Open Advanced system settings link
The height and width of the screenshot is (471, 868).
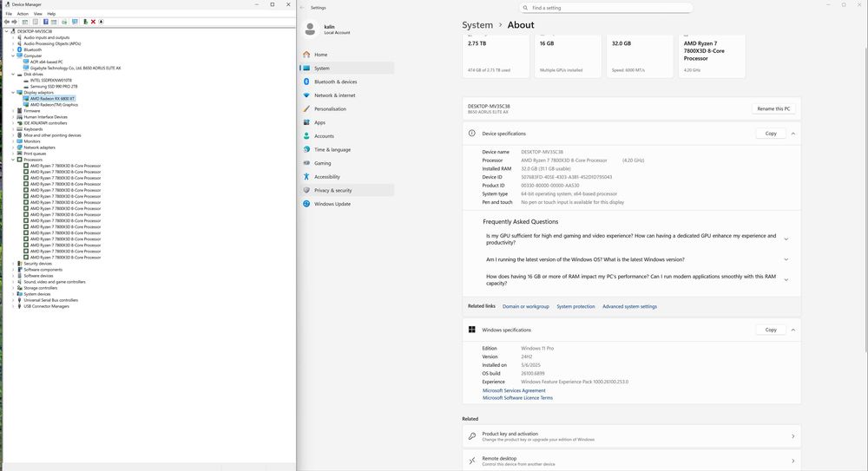pyautogui.click(x=629, y=306)
